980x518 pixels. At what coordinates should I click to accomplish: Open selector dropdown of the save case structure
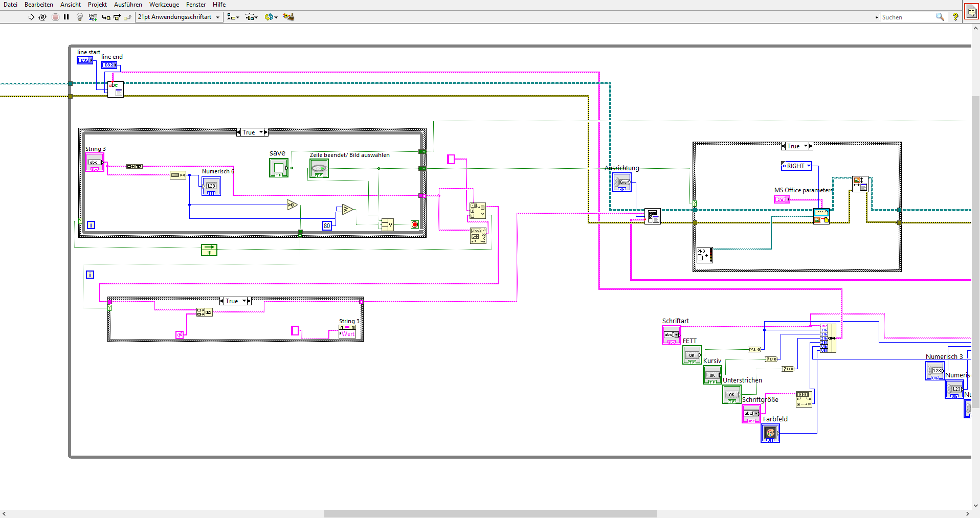(261, 132)
